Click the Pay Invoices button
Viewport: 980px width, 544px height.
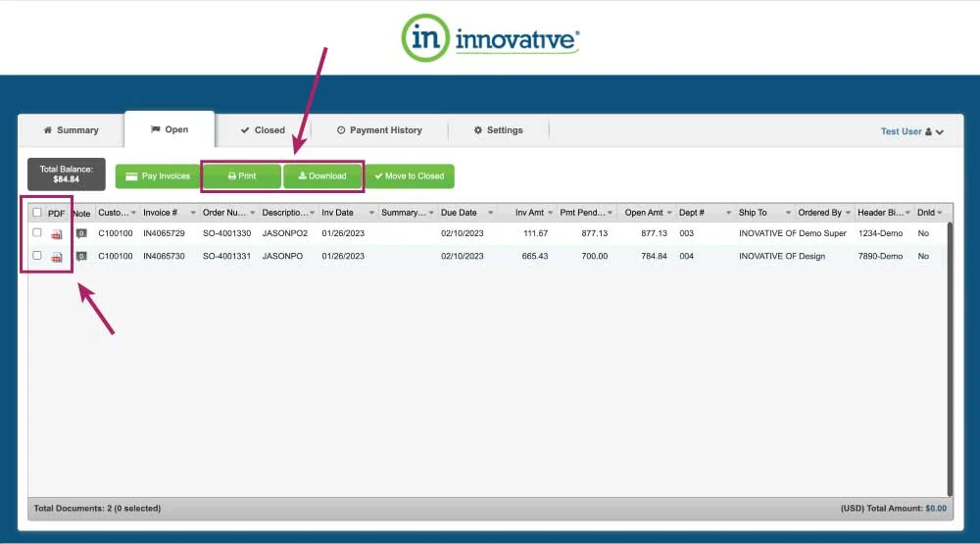coord(158,176)
